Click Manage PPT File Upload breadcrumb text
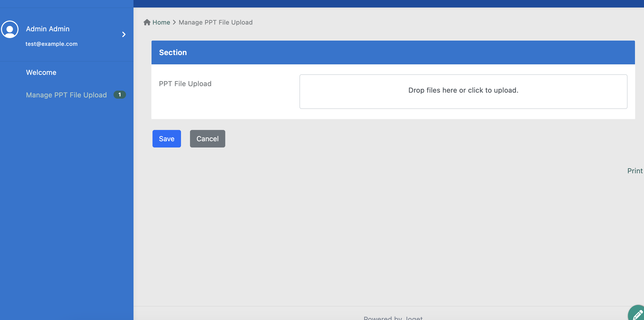 [215, 22]
